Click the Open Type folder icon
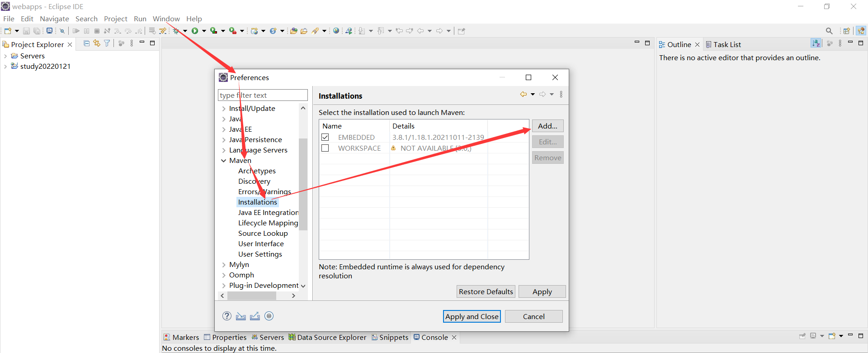 [x=293, y=31]
